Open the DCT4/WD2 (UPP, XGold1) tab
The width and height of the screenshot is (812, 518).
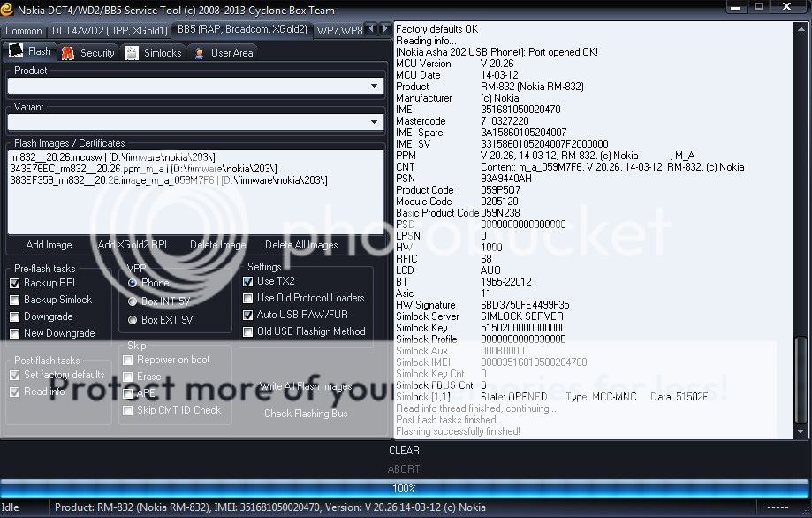pos(110,31)
